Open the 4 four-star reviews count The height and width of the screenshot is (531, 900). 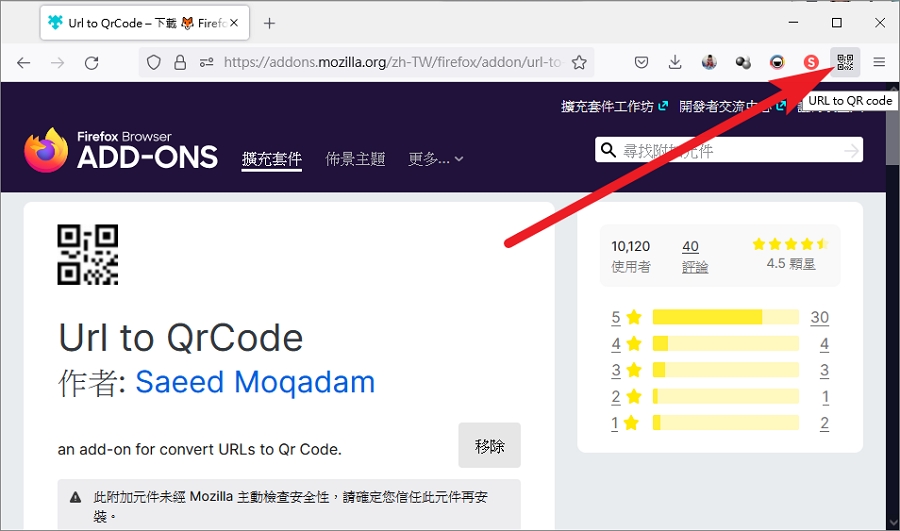point(824,343)
